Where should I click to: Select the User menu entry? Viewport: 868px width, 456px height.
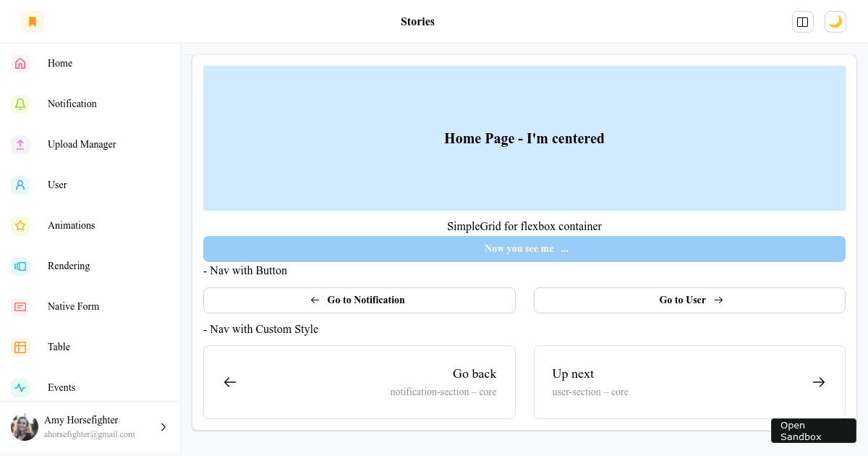pyautogui.click(x=57, y=185)
